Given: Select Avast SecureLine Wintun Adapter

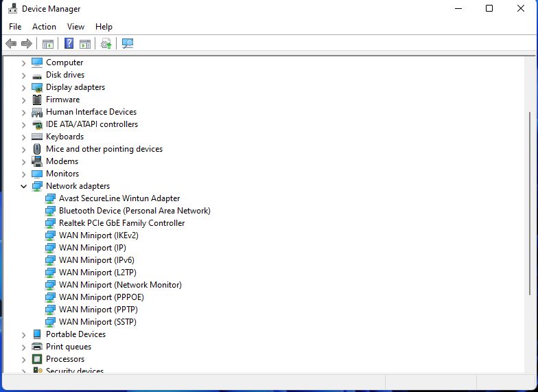Looking at the screenshot, I should (x=119, y=198).
